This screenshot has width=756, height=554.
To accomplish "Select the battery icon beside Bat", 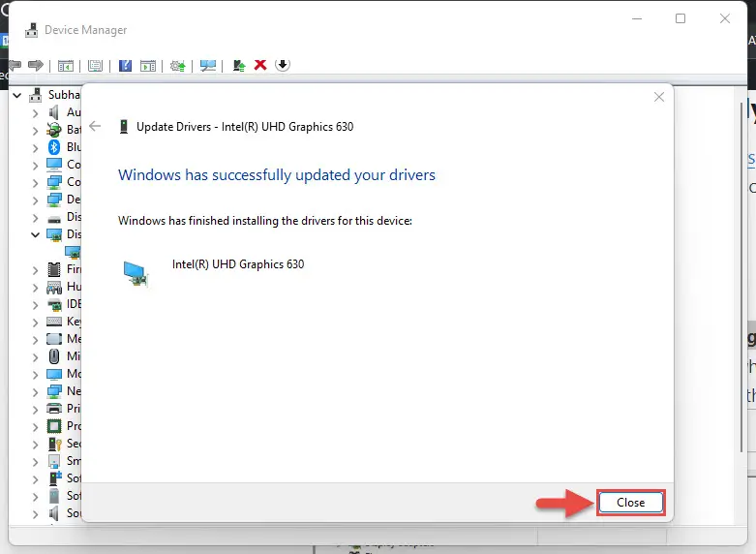I will 54,130.
